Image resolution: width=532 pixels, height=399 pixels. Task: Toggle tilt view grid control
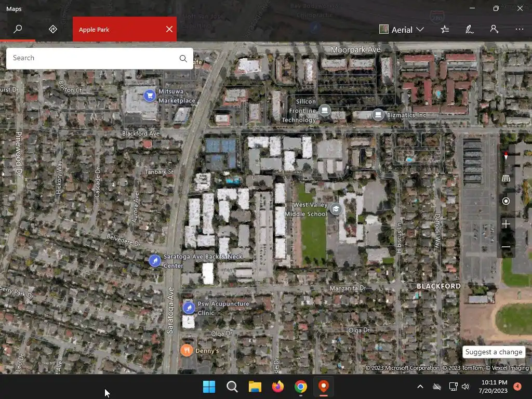[x=506, y=178]
